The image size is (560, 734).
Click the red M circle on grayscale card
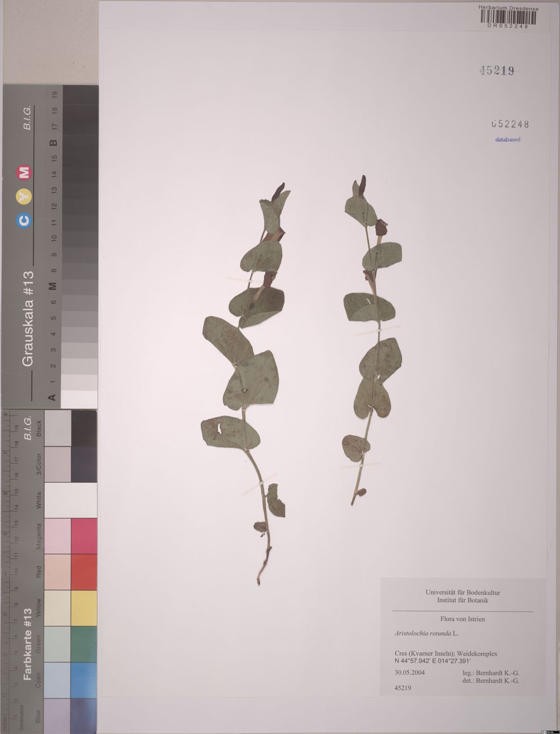(x=24, y=174)
